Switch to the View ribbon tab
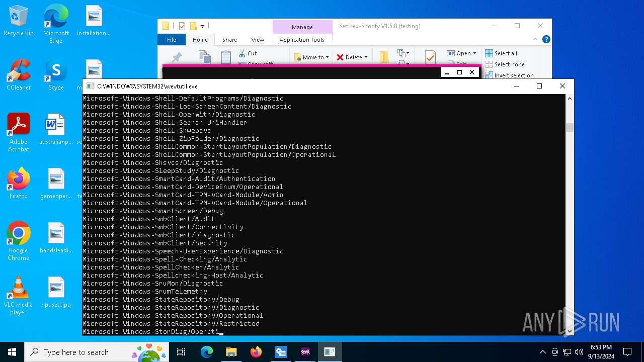This screenshot has height=362, width=644. point(258,40)
